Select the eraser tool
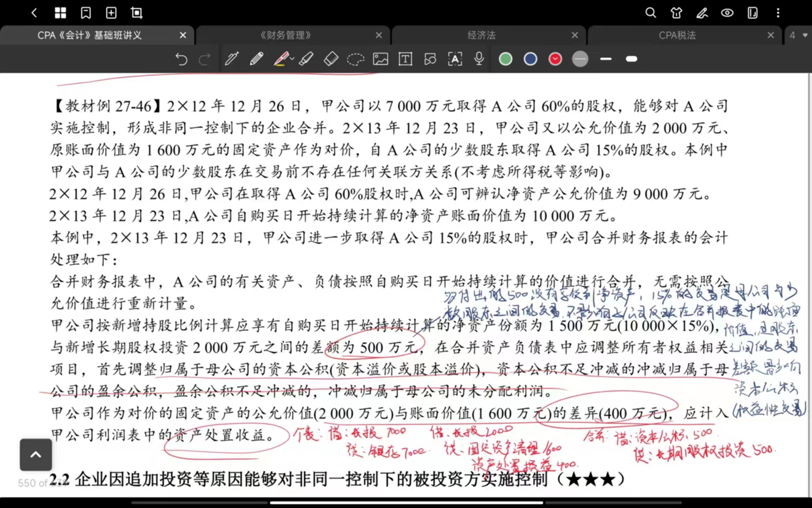The width and height of the screenshot is (812, 508). tap(331, 59)
